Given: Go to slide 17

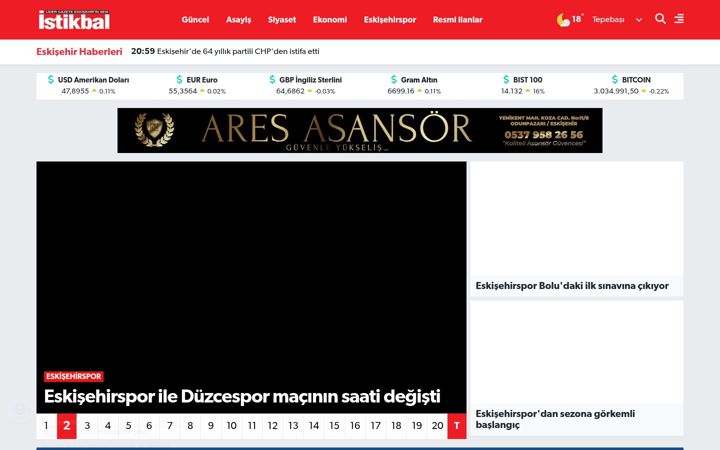Looking at the screenshot, I should point(376,426).
